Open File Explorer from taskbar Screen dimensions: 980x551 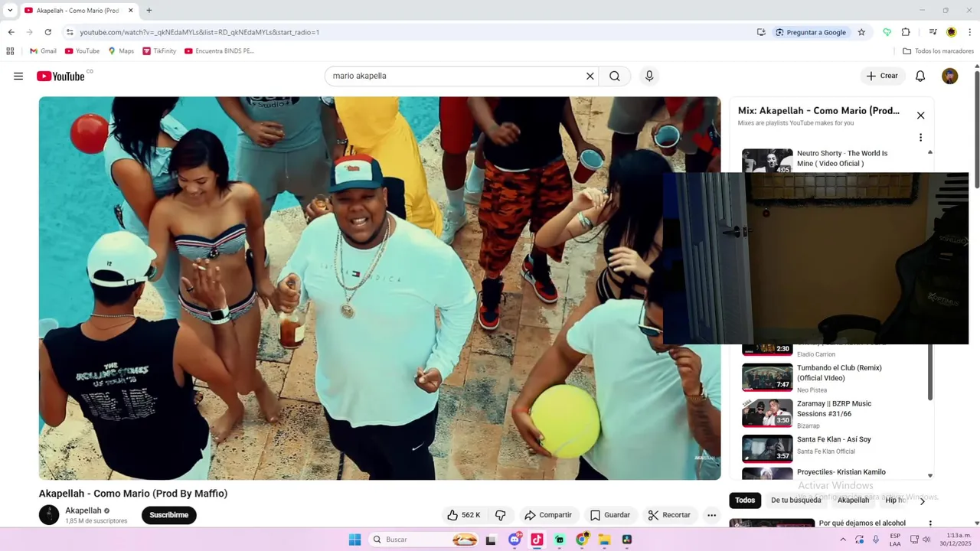click(x=604, y=540)
